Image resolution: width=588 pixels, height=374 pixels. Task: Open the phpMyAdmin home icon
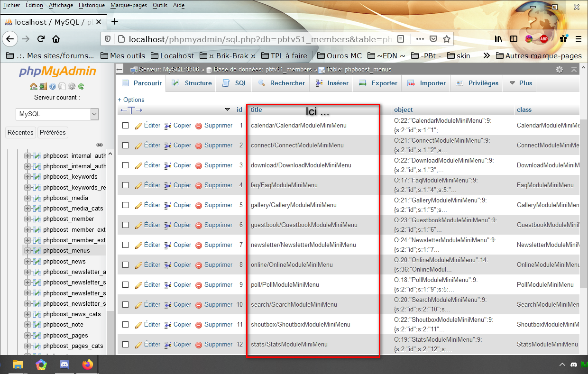pyautogui.click(x=33, y=87)
